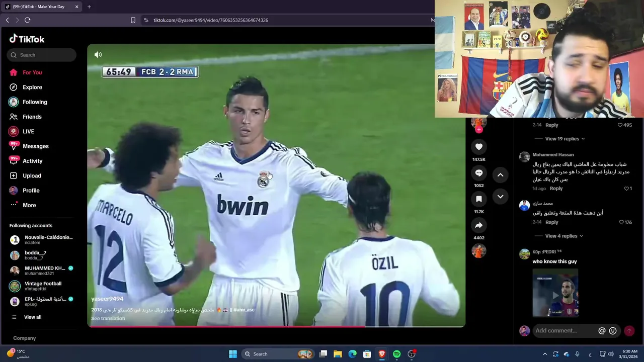Show hidden system tray icons
Screen dimensions: 644x362
(x=545, y=354)
